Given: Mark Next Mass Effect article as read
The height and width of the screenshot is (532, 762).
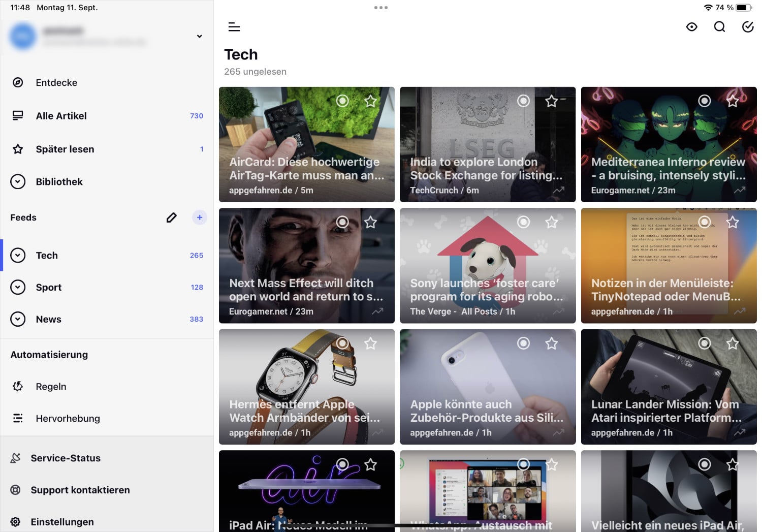Looking at the screenshot, I should [x=342, y=222].
